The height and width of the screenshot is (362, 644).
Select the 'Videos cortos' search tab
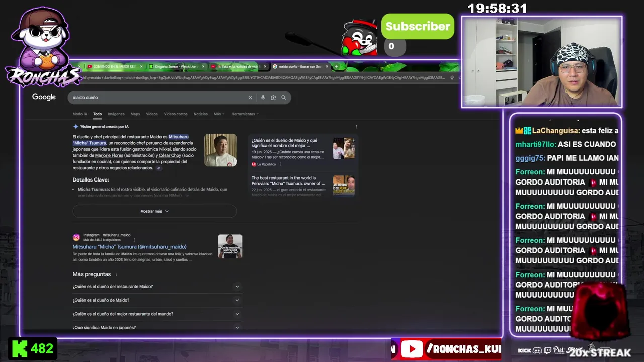click(x=176, y=114)
